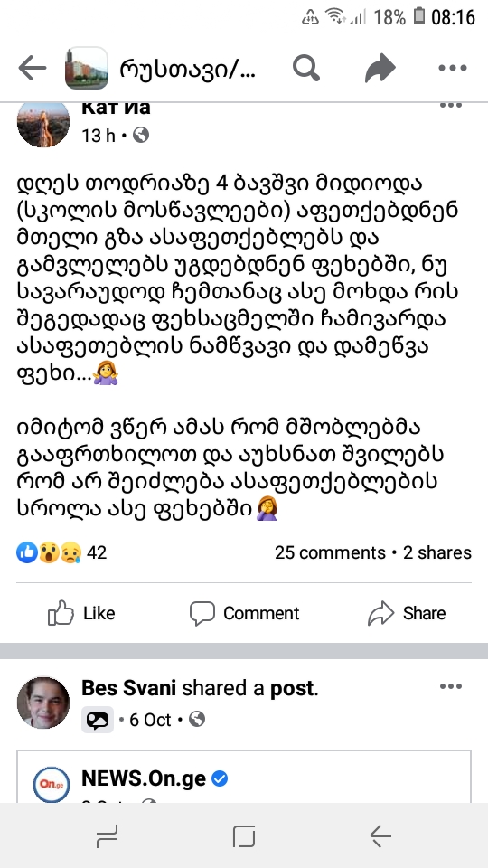The width and height of the screenshot is (488, 868).
Task: Open Bes Svani's profile name
Action: point(129,688)
